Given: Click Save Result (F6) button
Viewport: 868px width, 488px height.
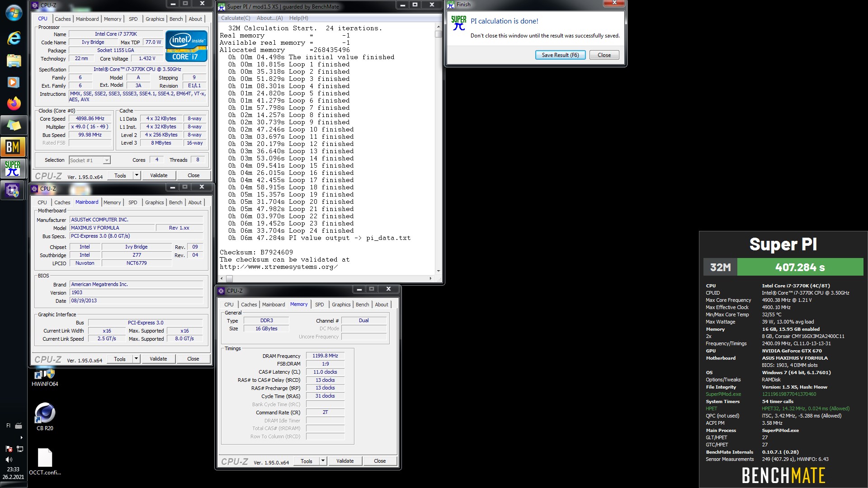Looking at the screenshot, I should tap(560, 55).
